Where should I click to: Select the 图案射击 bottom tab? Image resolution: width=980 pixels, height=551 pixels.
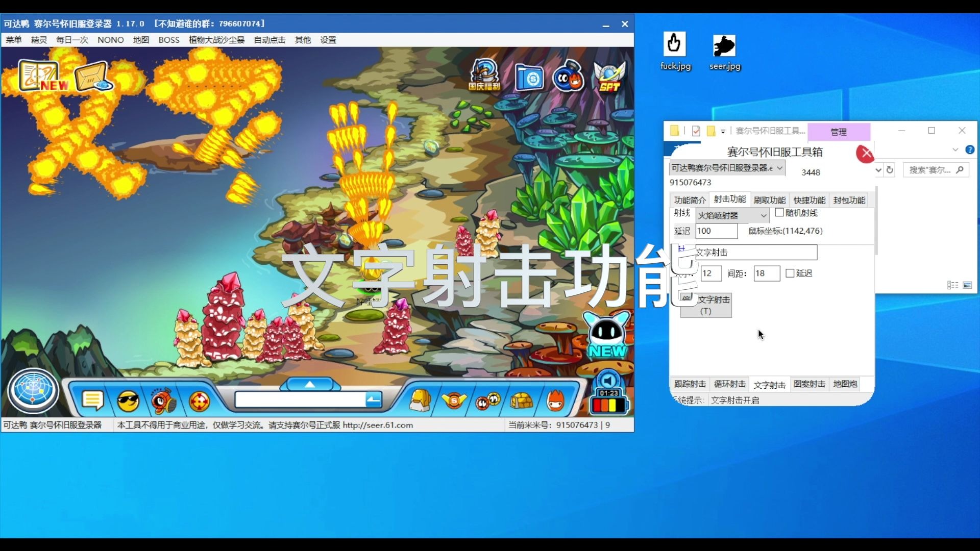pyautogui.click(x=809, y=384)
